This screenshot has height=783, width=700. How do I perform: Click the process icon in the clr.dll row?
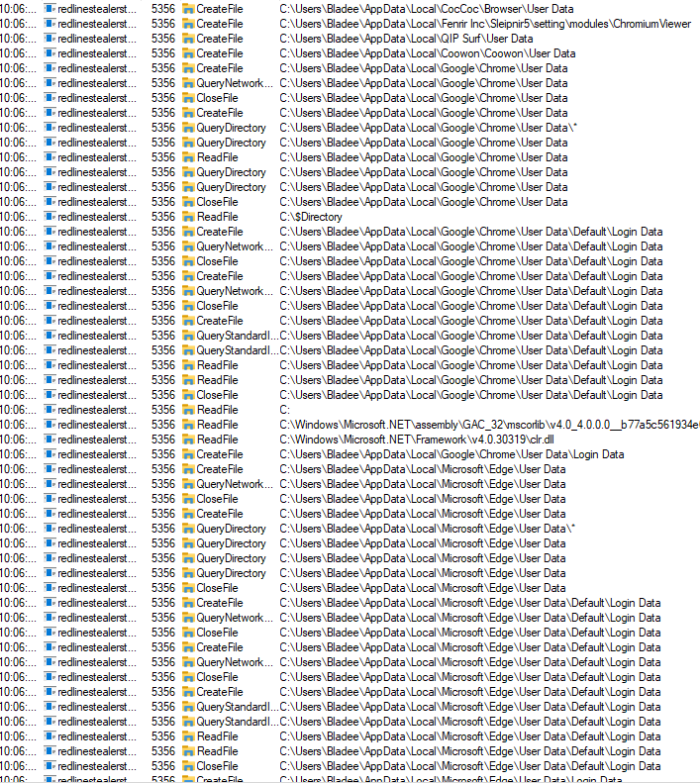tap(50, 440)
